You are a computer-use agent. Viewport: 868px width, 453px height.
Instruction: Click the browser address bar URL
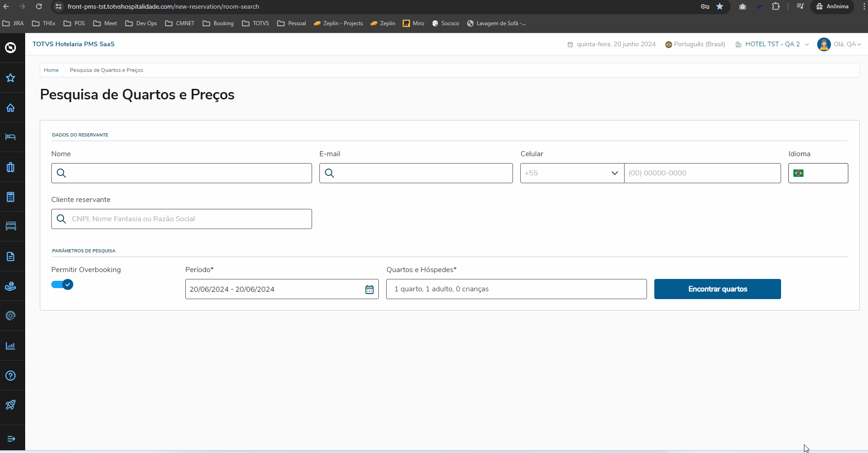(163, 6)
